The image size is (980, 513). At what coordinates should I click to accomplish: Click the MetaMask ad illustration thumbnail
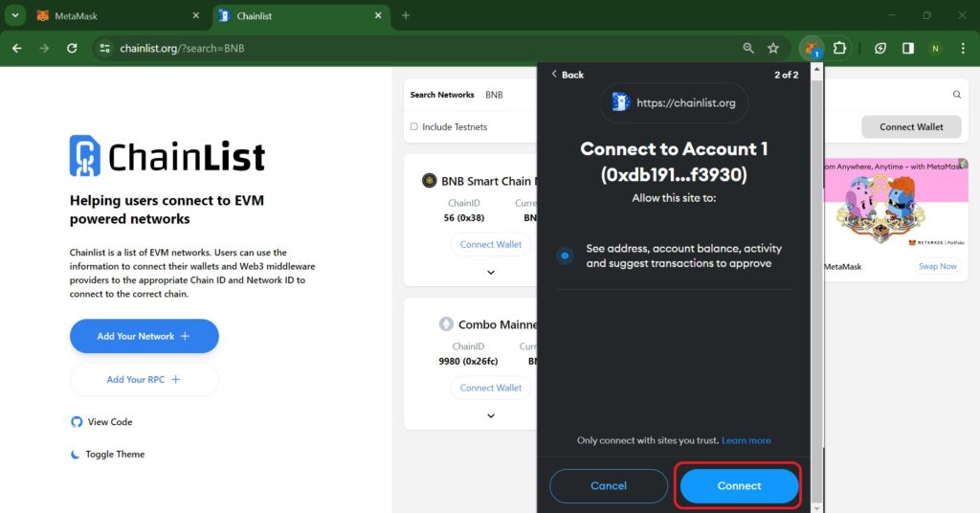click(896, 205)
